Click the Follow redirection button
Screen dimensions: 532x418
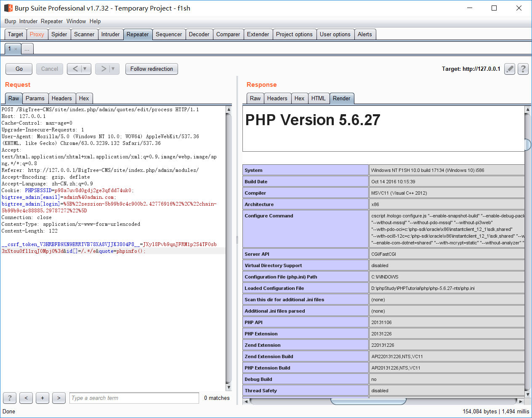click(x=152, y=69)
